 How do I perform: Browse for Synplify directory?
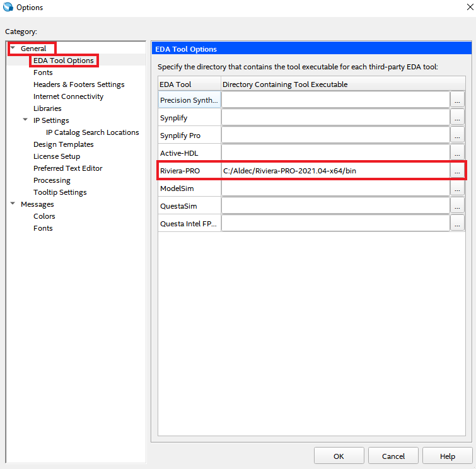(457, 117)
